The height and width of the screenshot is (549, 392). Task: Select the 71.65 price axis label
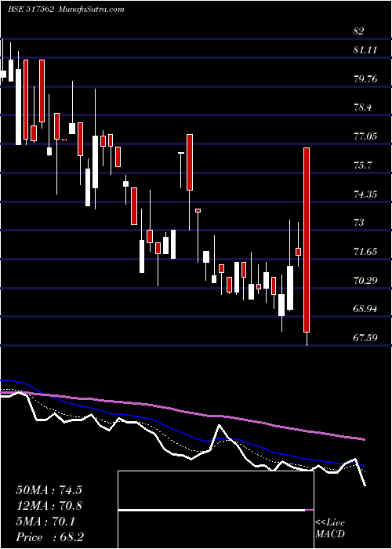(365, 252)
